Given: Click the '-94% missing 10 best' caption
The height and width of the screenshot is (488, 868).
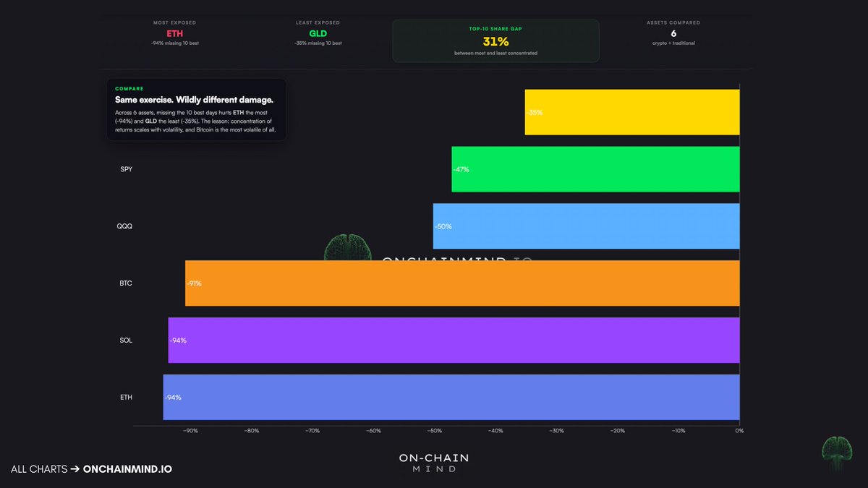Looking at the screenshot, I should pyautogui.click(x=174, y=43).
